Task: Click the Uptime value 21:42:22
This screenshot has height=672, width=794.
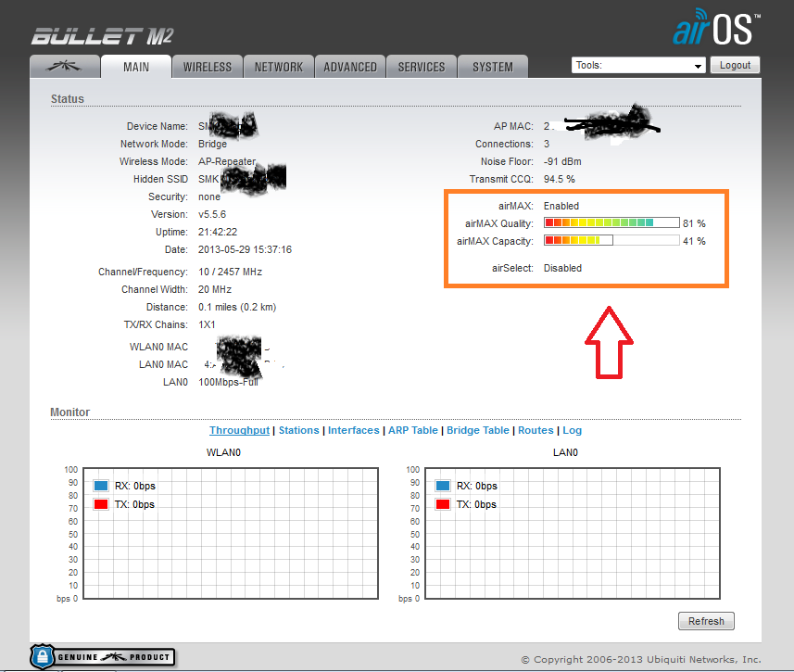Action: 218,232
